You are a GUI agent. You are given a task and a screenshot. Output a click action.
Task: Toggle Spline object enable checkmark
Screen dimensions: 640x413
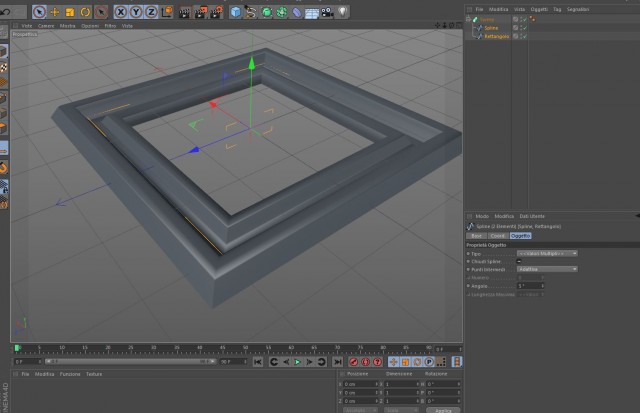click(x=524, y=28)
